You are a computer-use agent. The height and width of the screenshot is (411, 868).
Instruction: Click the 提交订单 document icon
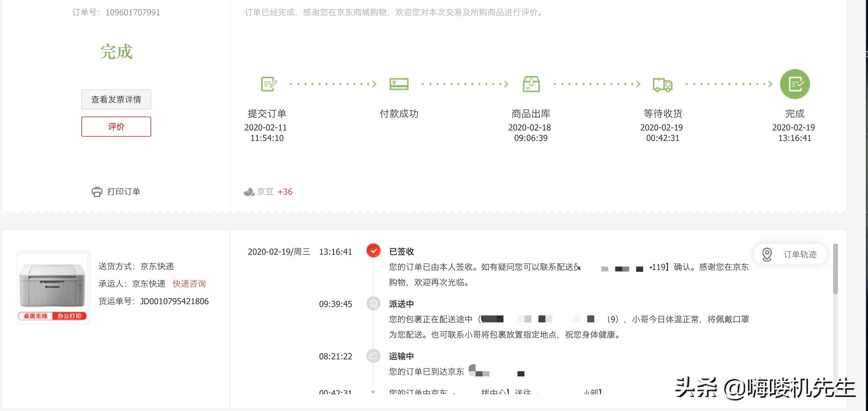pyautogui.click(x=268, y=84)
